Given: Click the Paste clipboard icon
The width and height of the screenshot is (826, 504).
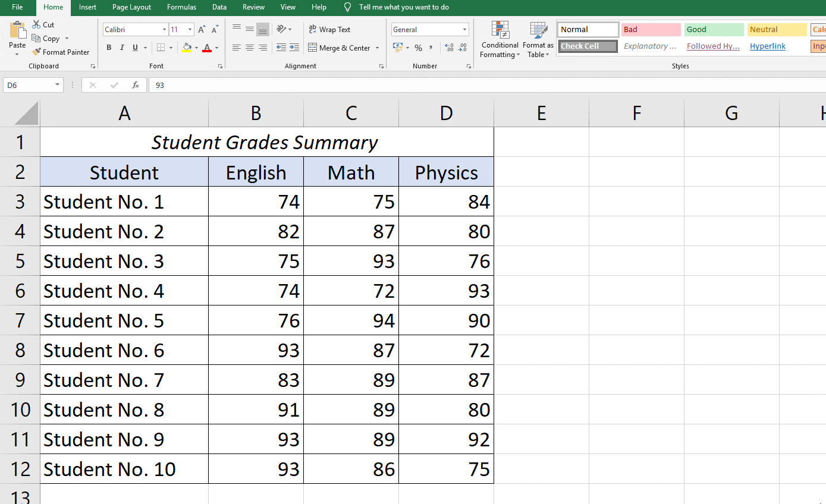Looking at the screenshot, I should 18,30.
